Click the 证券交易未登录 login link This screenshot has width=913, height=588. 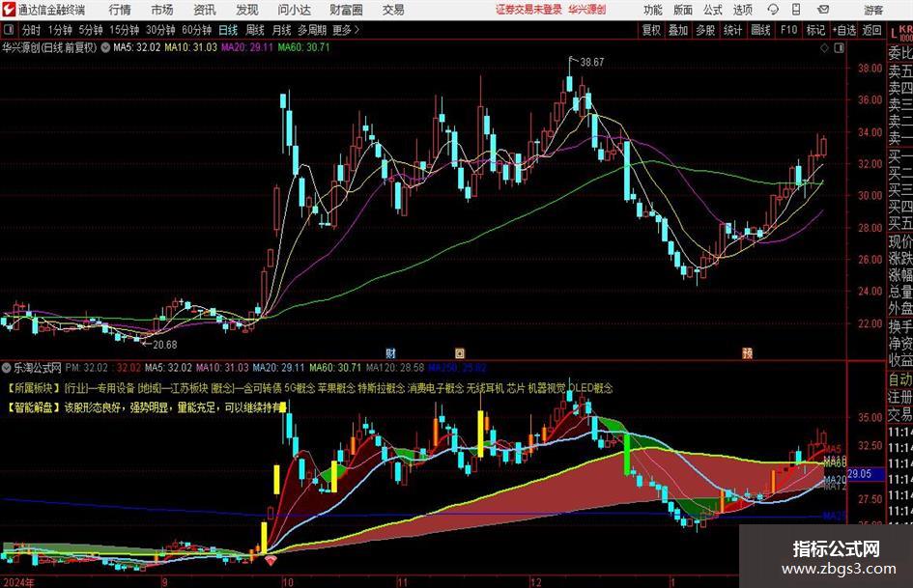[x=528, y=10]
